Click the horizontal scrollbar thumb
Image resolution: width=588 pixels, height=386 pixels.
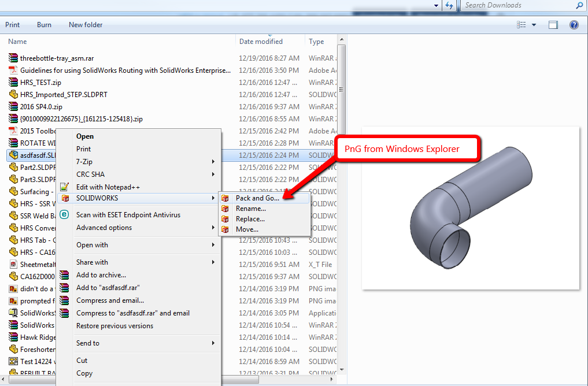tap(134, 379)
